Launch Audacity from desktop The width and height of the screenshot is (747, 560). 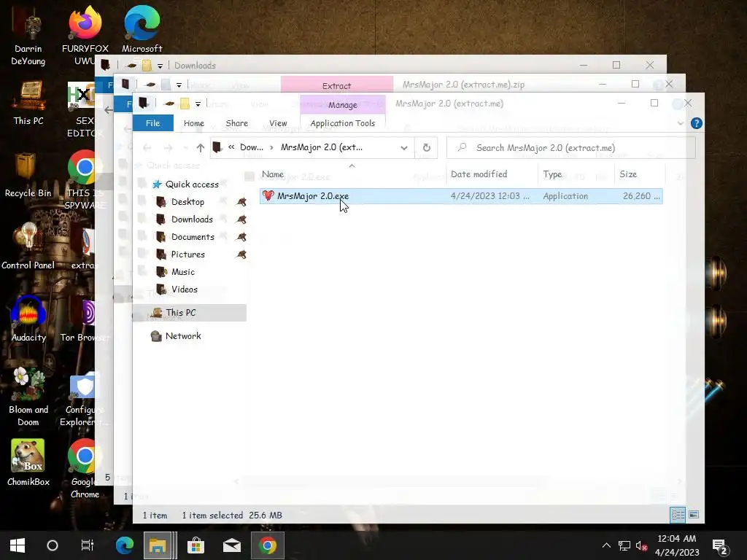[28, 319]
